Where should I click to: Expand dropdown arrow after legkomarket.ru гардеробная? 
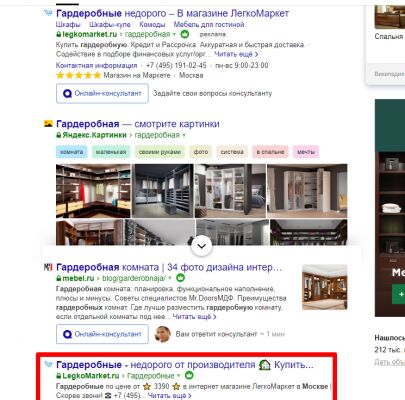(x=174, y=34)
